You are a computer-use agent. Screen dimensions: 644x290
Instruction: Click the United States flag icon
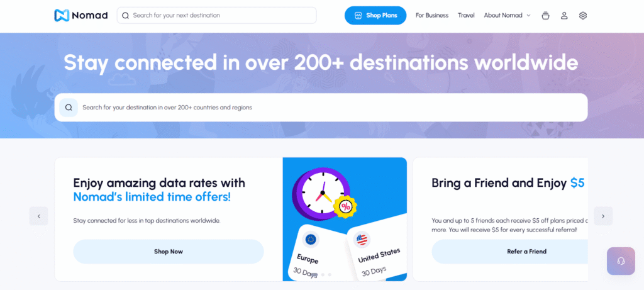coord(363,239)
